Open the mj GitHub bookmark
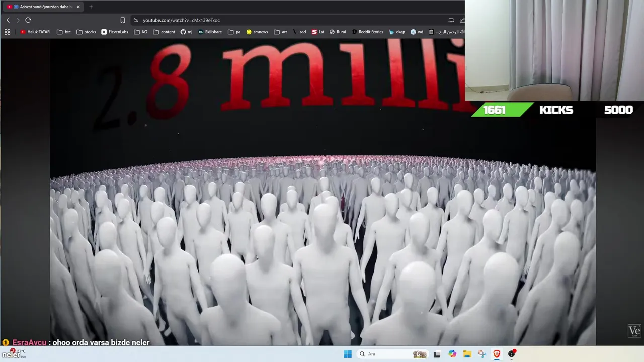This screenshot has width=644, height=362. [x=186, y=32]
